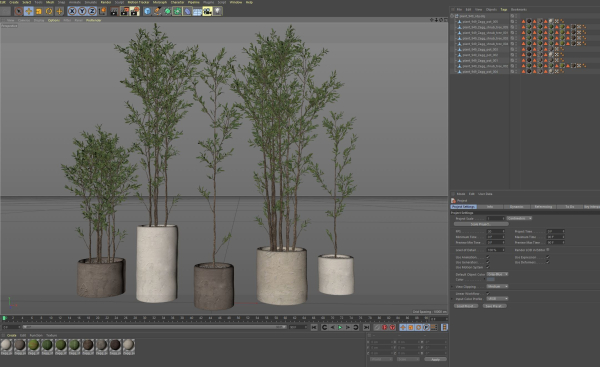Open the viewport Options menu
Image resolution: width=600 pixels, height=367 pixels.
point(54,20)
